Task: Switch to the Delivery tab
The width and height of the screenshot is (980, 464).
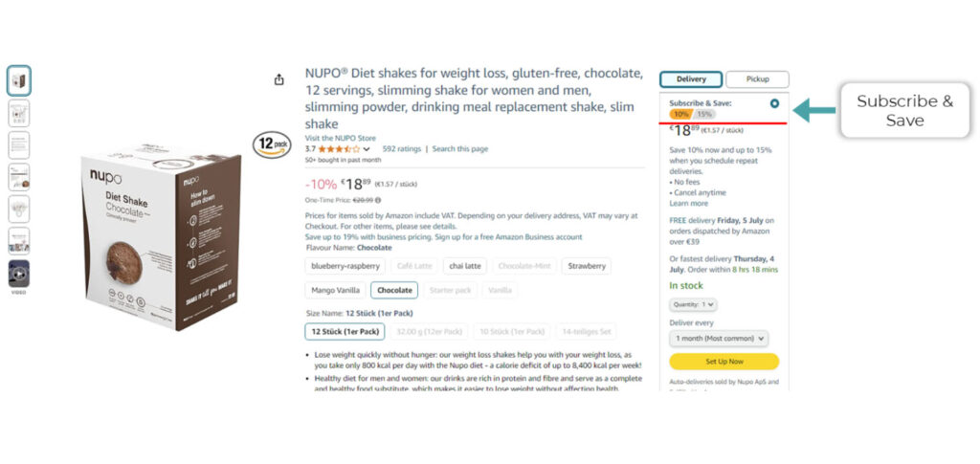Action: click(691, 79)
